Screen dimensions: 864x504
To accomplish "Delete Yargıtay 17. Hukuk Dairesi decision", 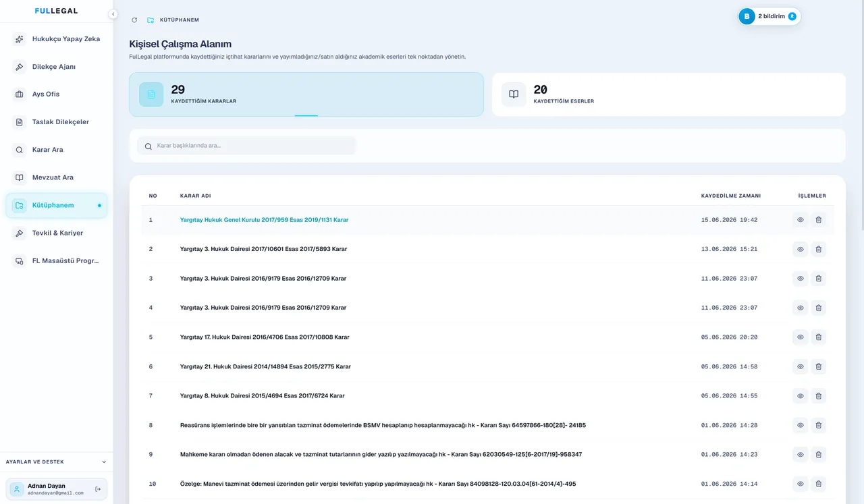I will click(819, 337).
